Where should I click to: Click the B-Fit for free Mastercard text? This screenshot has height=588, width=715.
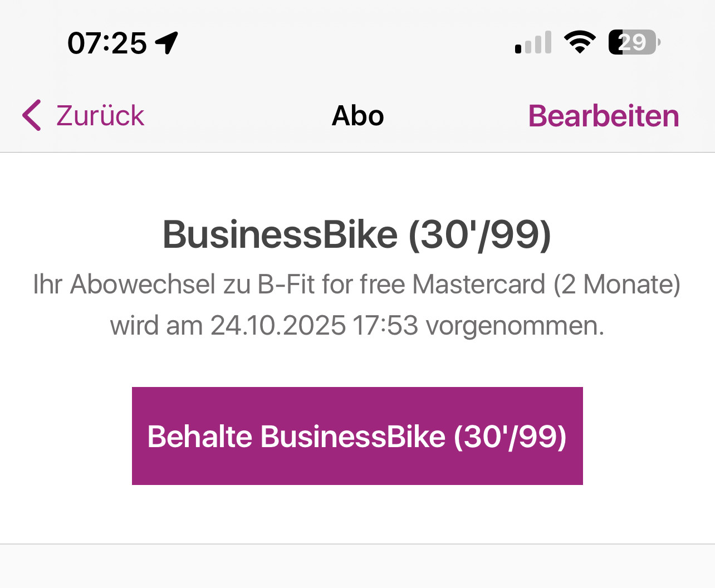pos(401,284)
